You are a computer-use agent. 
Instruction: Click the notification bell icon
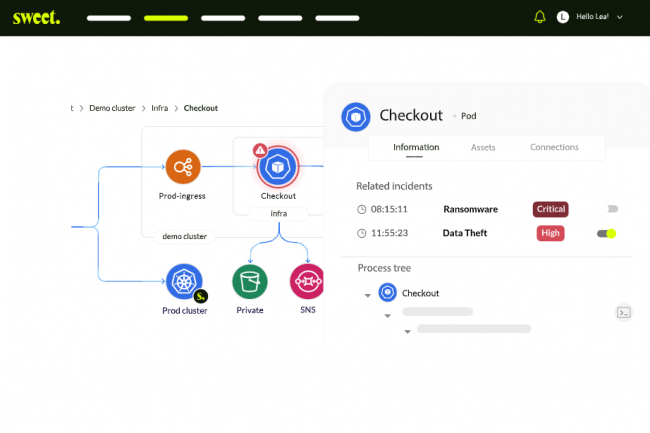click(x=540, y=17)
